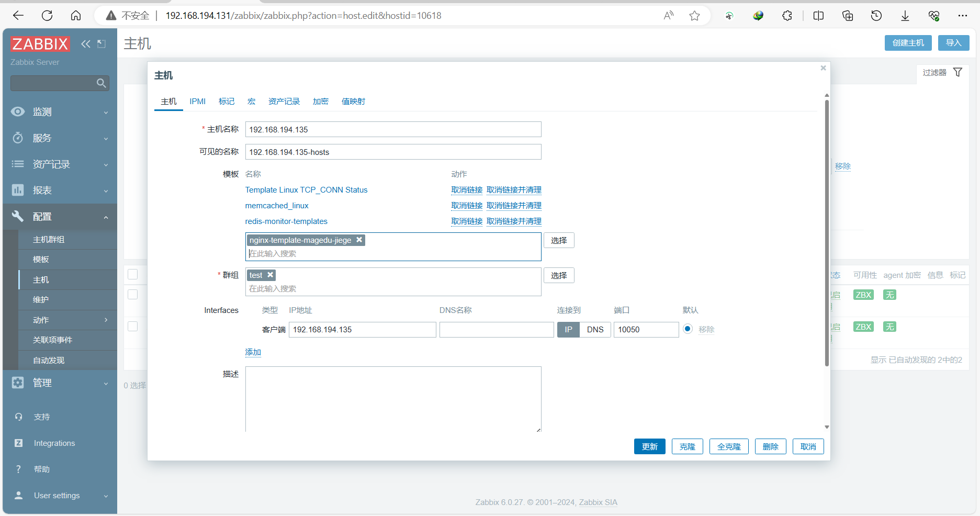Open browser extensions puzzle icon
Image resolution: width=980 pixels, height=516 pixels.
(787, 16)
